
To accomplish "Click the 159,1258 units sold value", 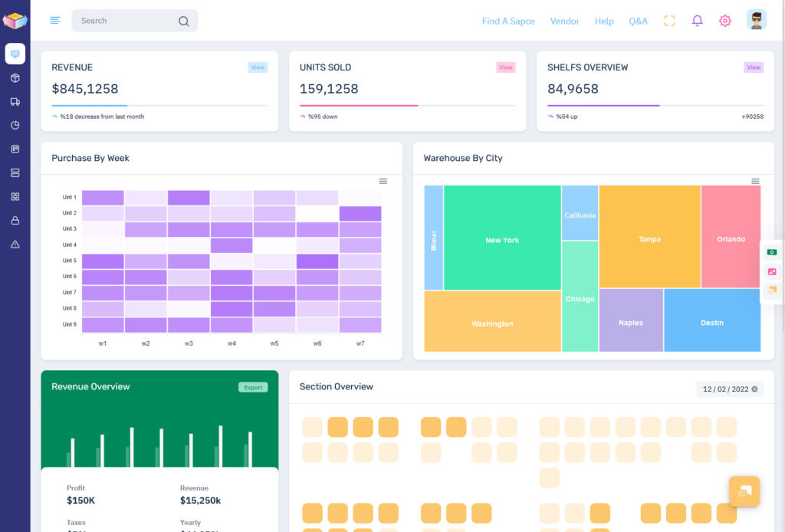I will tap(329, 89).
